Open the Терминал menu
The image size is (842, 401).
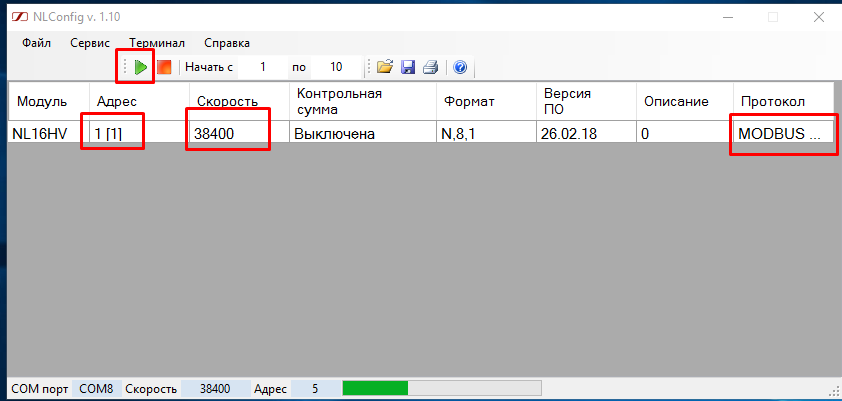coord(157,43)
